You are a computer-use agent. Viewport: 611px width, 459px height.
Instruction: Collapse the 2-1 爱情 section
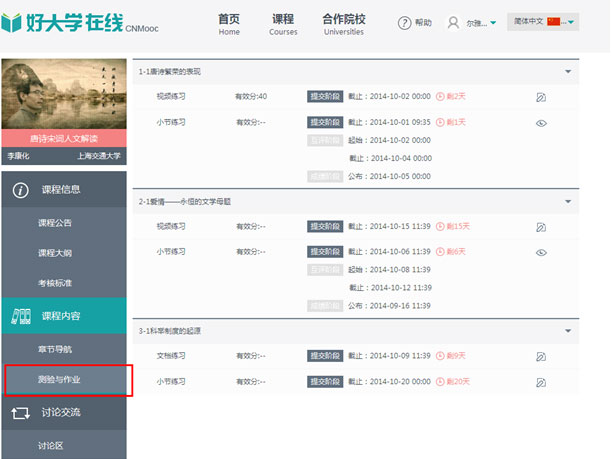pyautogui.click(x=568, y=201)
